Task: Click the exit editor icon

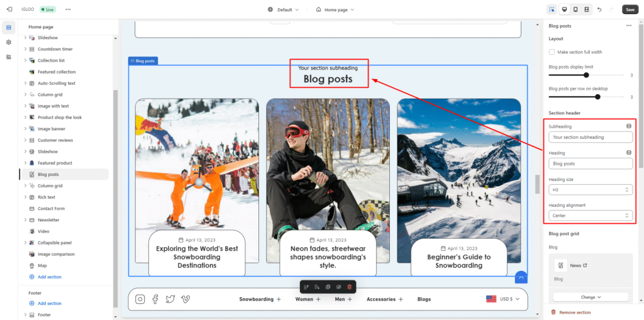Action: point(9,9)
